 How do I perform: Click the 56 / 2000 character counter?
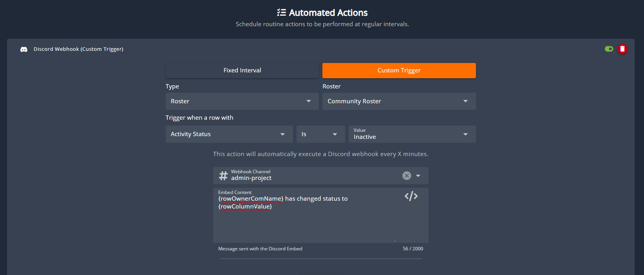point(412,249)
